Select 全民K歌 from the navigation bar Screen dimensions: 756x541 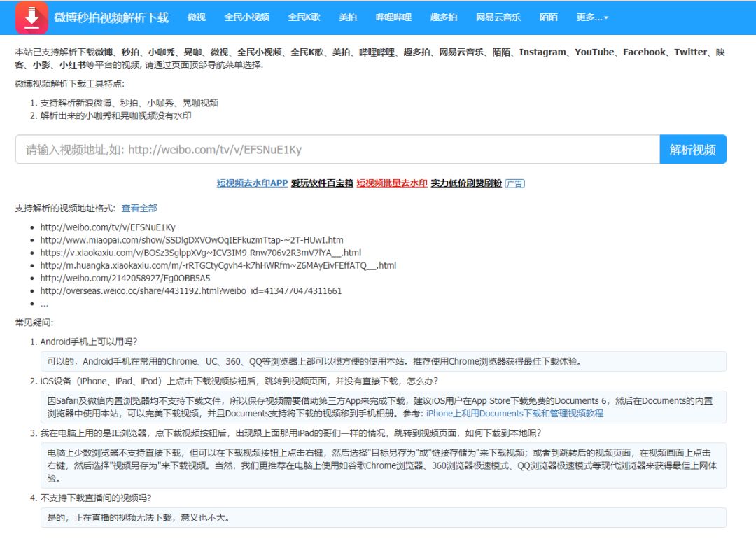(305, 17)
